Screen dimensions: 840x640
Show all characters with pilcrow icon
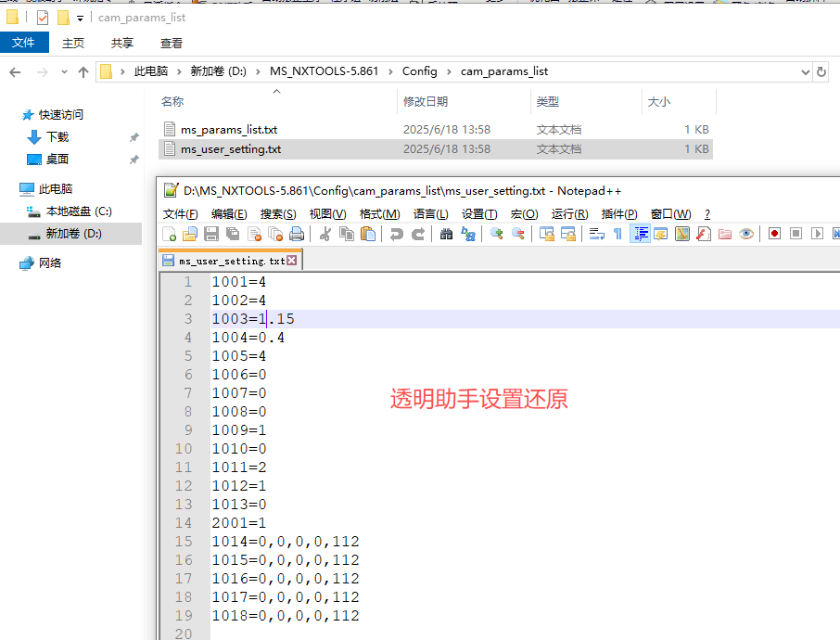(x=617, y=234)
